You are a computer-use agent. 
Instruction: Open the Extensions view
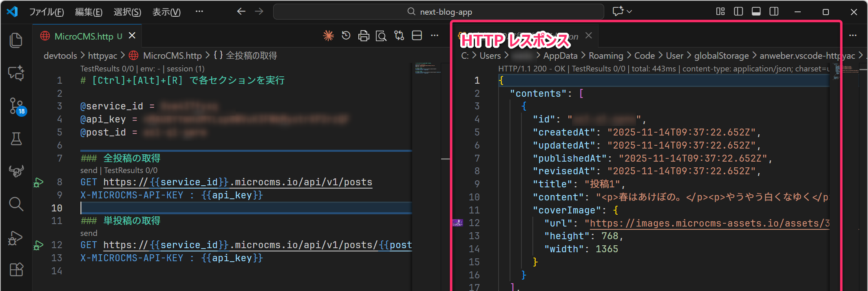(x=16, y=269)
